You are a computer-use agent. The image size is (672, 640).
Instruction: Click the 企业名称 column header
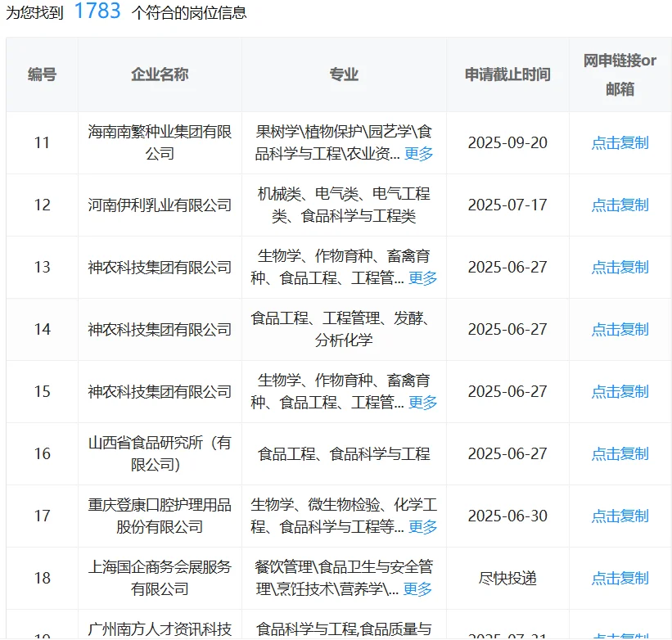pos(160,74)
